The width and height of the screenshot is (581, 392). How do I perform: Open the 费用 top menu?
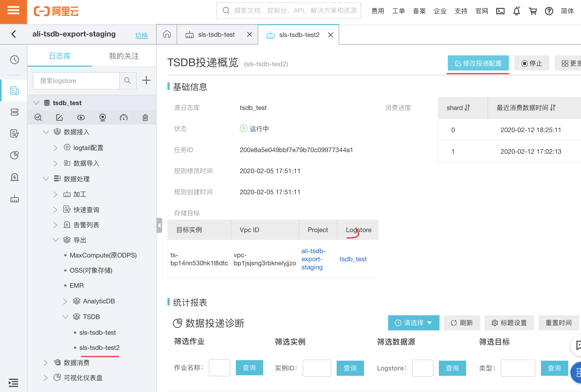pyautogui.click(x=378, y=11)
